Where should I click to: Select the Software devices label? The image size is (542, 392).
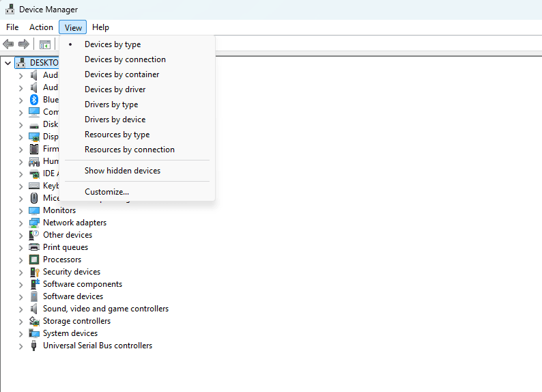pyautogui.click(x=73, y=296)
